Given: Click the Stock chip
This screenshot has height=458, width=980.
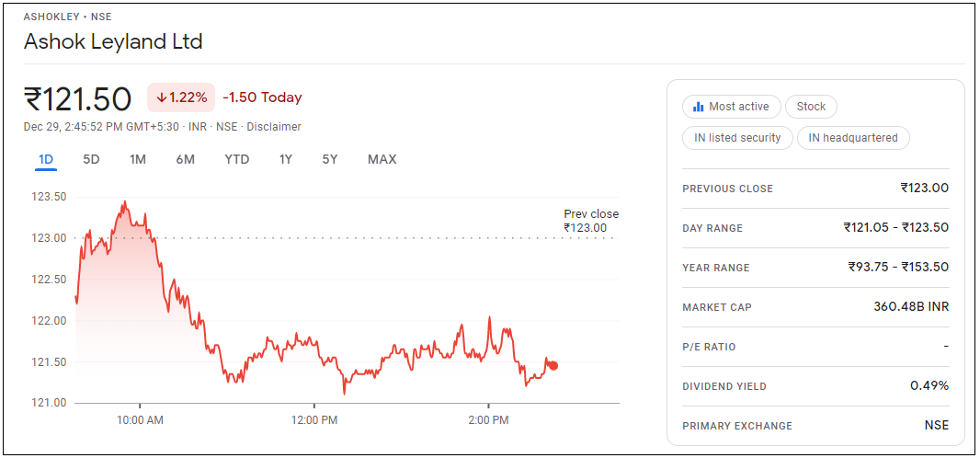Looking at the screenshot, I should click(x=811, y=107).
